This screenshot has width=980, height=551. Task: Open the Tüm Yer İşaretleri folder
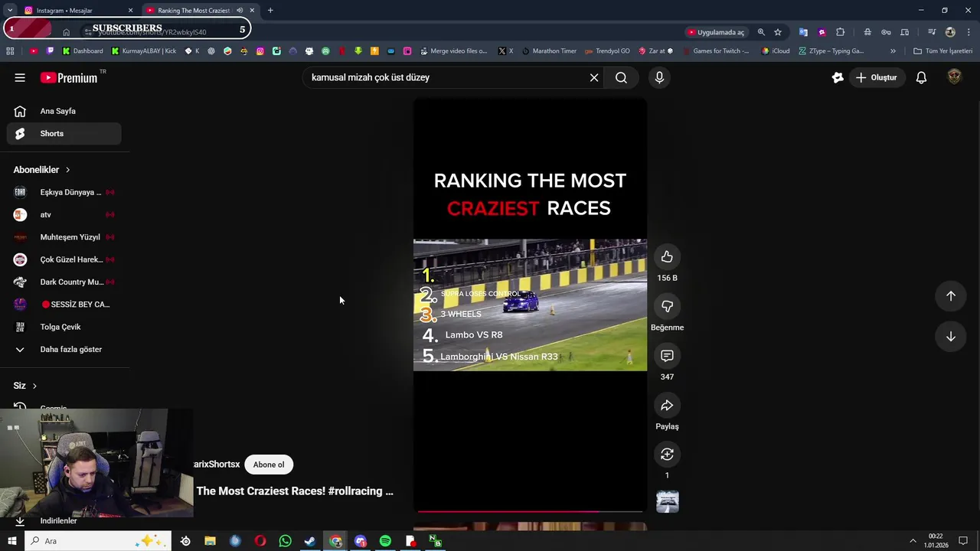click(x=943, y=51)
